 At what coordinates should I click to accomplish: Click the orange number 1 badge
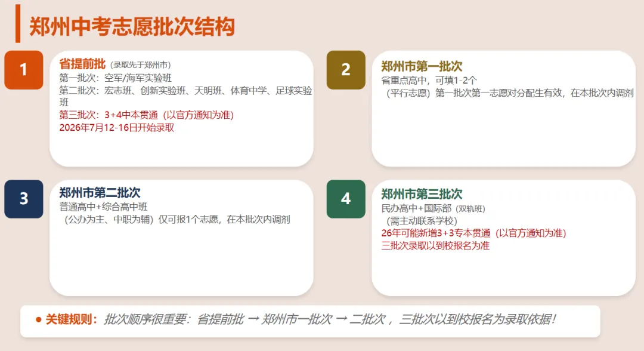[x=24, y=70]
